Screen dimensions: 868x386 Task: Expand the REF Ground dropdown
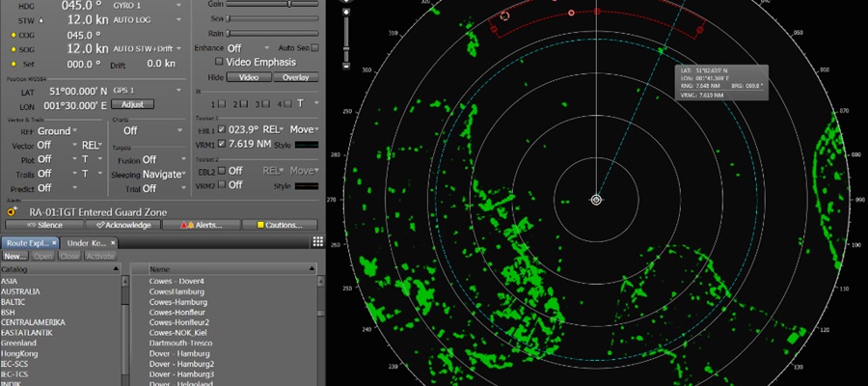(58, 130)
